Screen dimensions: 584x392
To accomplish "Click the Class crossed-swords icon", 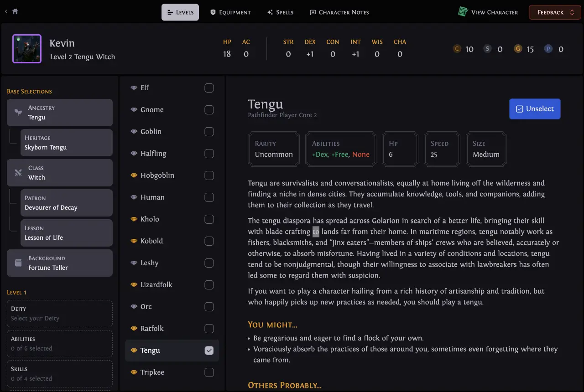I will pos(18,173).
